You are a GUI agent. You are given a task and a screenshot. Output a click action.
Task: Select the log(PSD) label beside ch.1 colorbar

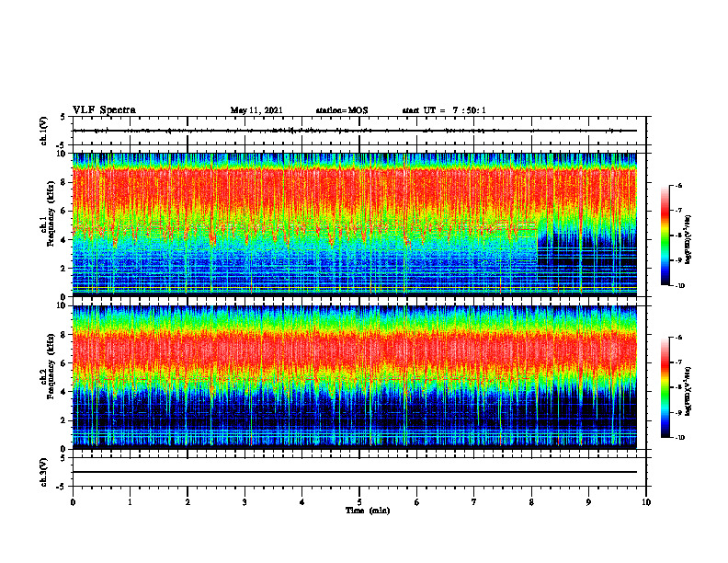(688, 238)
